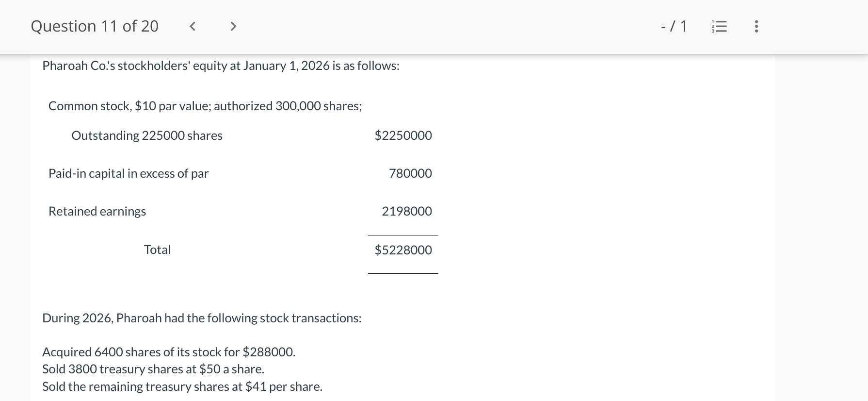Viewport: 868px width, 401px height.
Task: Click the left chevron to go back
Action: [x=192, y=27]
